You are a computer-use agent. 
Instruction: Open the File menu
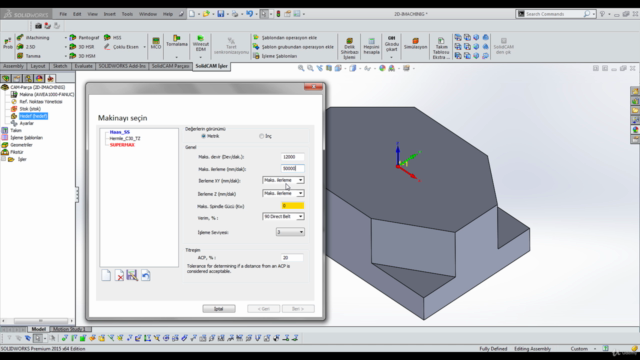point(63,14)
